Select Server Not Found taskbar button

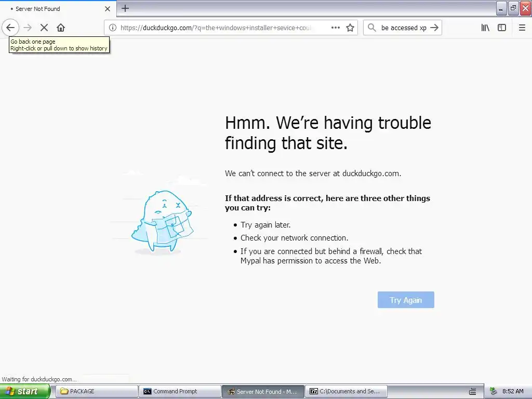pyautogui.click(x=263, y=391)
